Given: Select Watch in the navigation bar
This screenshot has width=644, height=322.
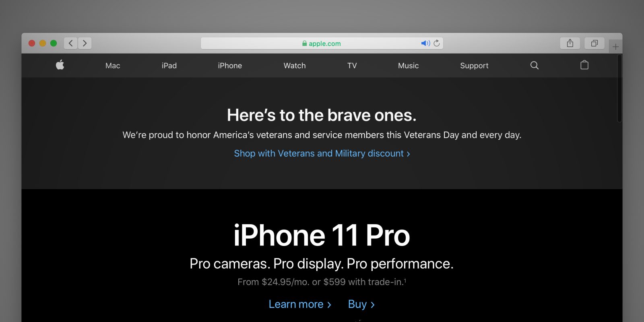Looking at the screenshot, I should point(295,66).
